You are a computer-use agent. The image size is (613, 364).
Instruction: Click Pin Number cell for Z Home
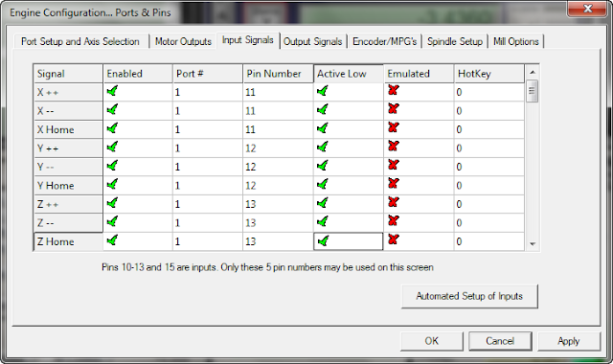pos(278,241)
